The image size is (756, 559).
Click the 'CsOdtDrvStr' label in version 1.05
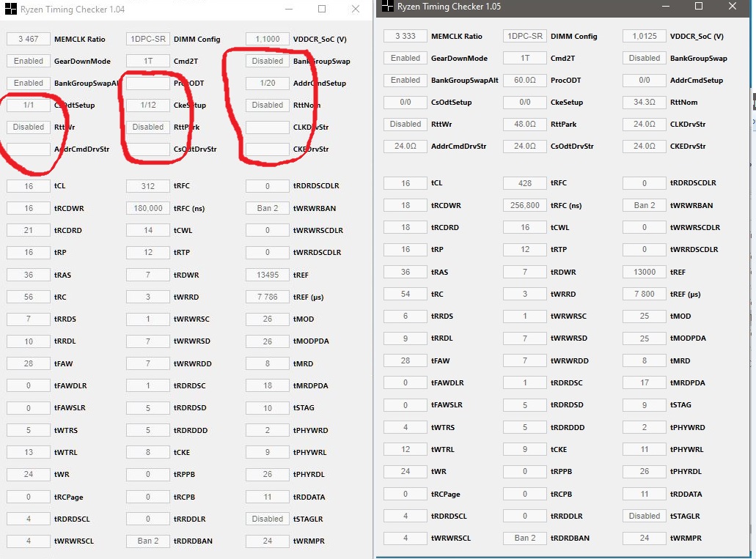[572, 146]
